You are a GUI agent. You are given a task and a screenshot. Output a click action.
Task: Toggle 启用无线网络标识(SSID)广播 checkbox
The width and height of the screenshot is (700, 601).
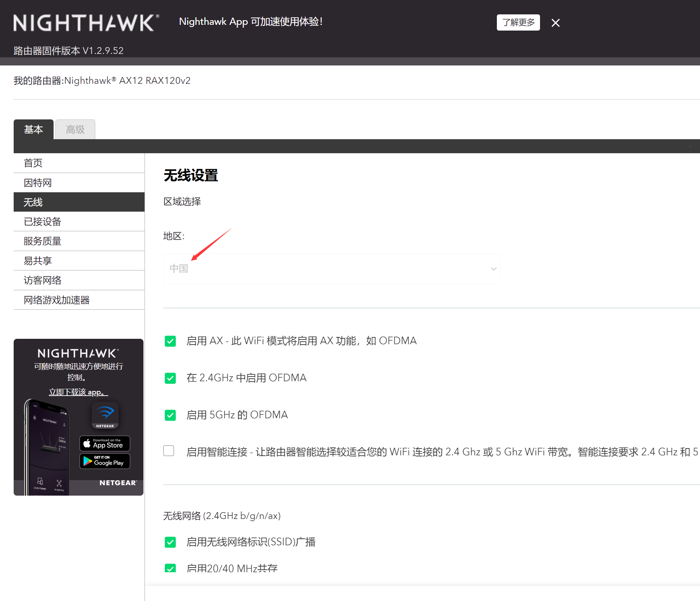pos(170,542)
